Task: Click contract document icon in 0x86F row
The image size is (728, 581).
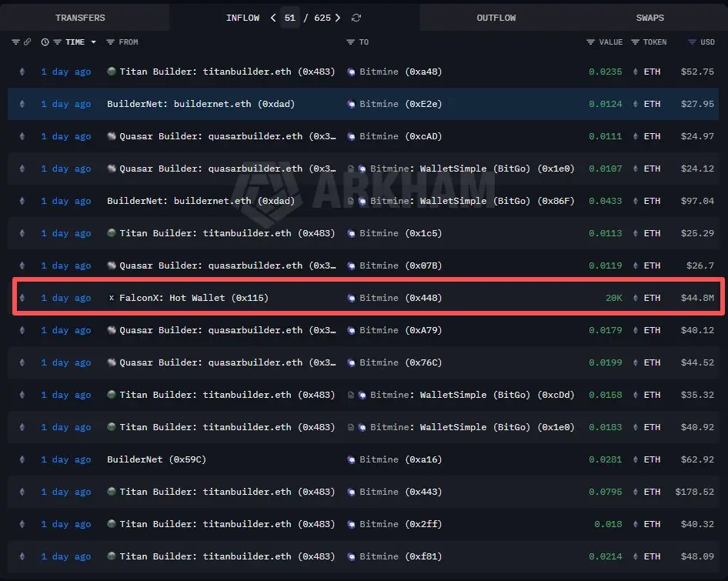Action: coord(351,201)
